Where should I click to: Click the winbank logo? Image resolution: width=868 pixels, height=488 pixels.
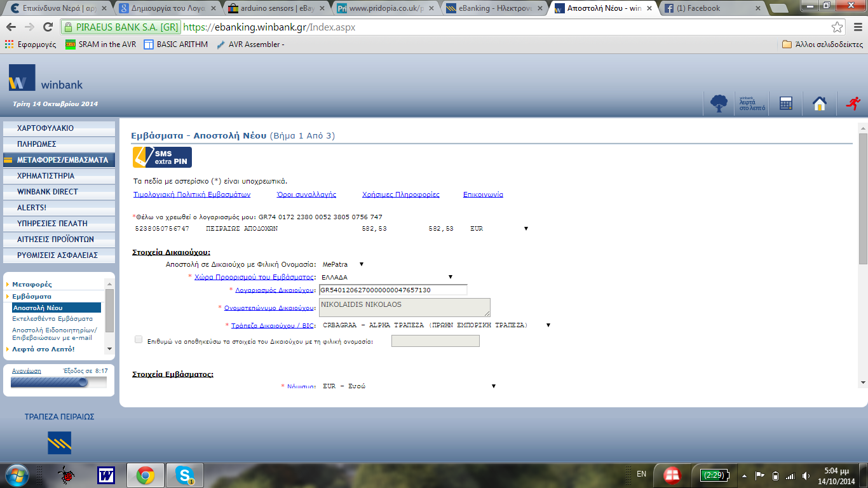tap(46, 78)
